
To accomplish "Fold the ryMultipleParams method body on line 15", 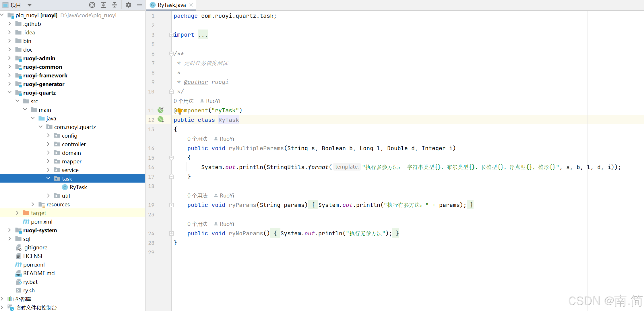I will point(171,158).
